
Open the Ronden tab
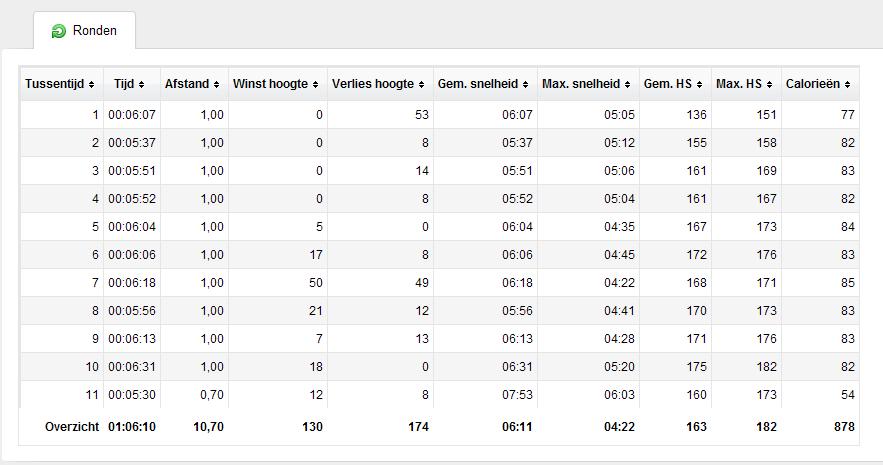[84, 30]
